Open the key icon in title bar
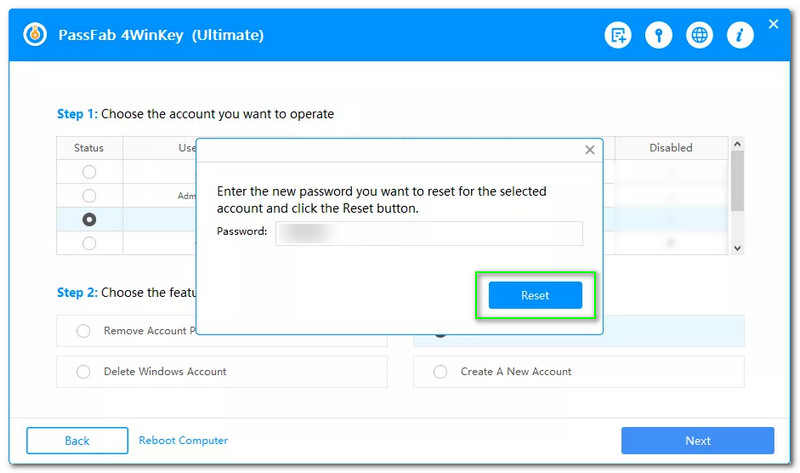800x473 pixels. point(658,35)
